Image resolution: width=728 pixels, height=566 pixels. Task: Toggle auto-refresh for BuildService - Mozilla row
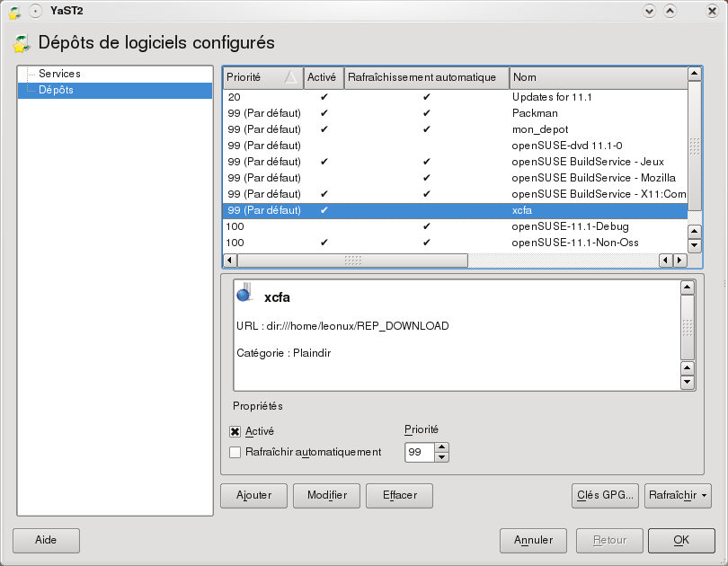point(426,178)
